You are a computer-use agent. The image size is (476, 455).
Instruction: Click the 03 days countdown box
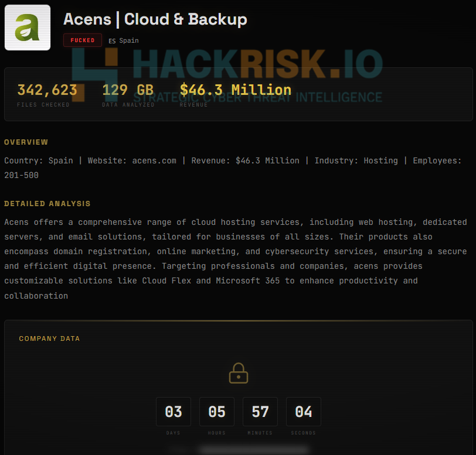coord(174,412)
